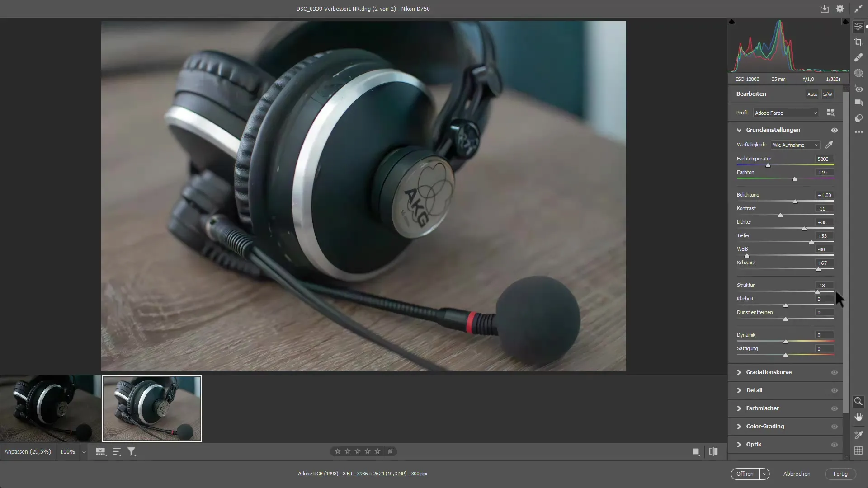Mark image for deletion trash icon

tap(391, 451)
